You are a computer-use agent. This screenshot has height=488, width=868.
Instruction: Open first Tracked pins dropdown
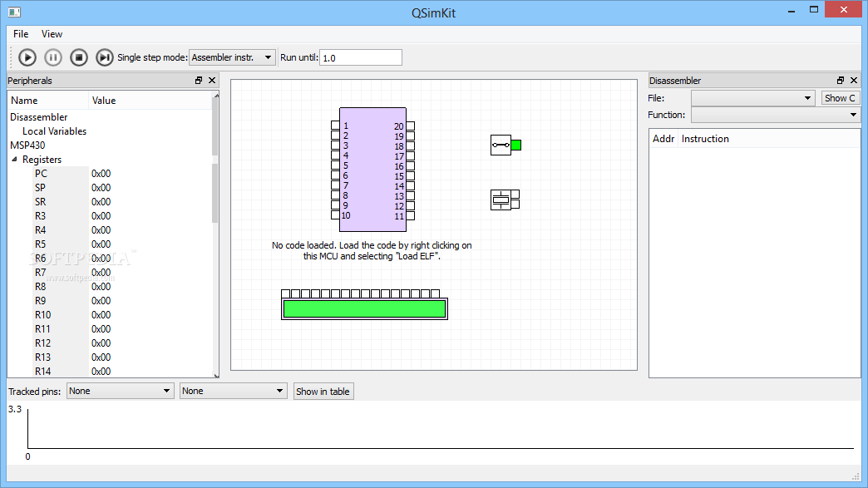click(120, 391)
